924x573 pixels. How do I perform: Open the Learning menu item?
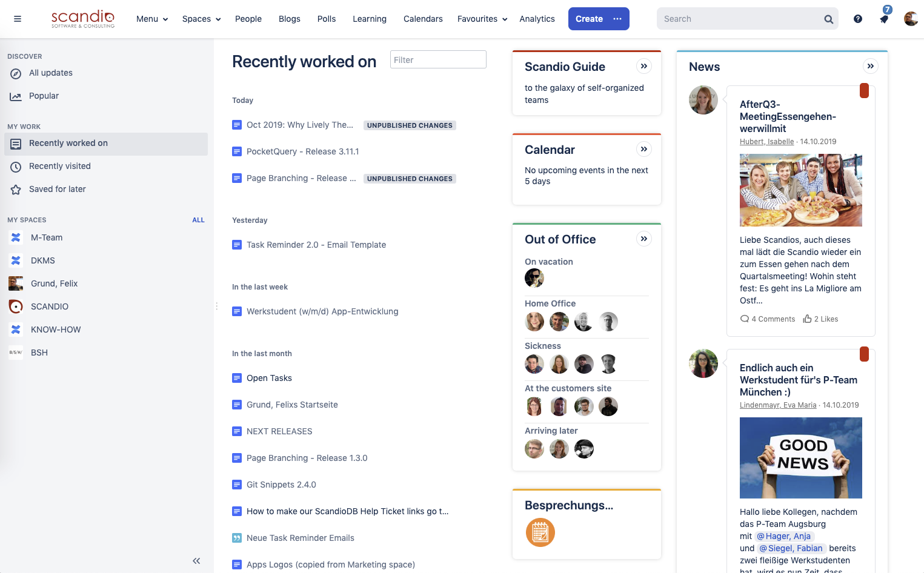click(370, 19)
